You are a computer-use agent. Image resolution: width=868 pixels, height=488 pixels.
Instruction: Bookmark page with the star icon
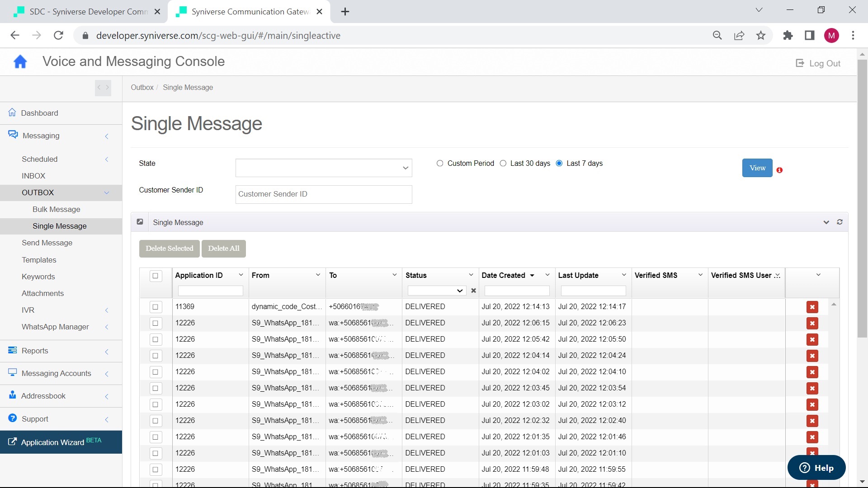pyautogui.click(x=761, y=36)
